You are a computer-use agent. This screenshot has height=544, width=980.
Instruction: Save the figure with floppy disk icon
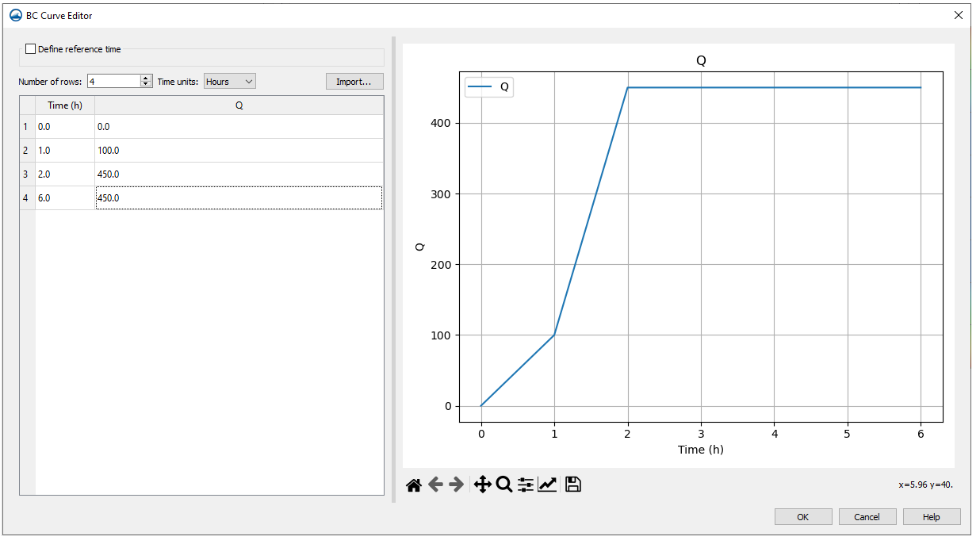(x=573, y=485)
